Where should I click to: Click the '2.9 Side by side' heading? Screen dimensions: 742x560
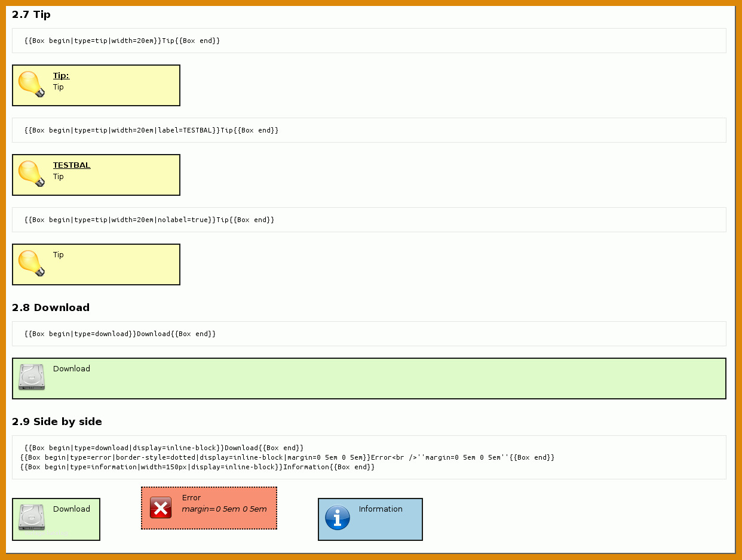(57, 421)
